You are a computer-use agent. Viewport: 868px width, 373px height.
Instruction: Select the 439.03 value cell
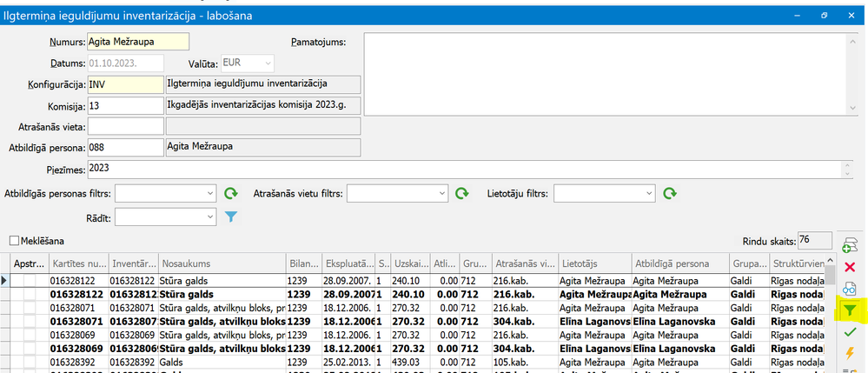(411, 363)
